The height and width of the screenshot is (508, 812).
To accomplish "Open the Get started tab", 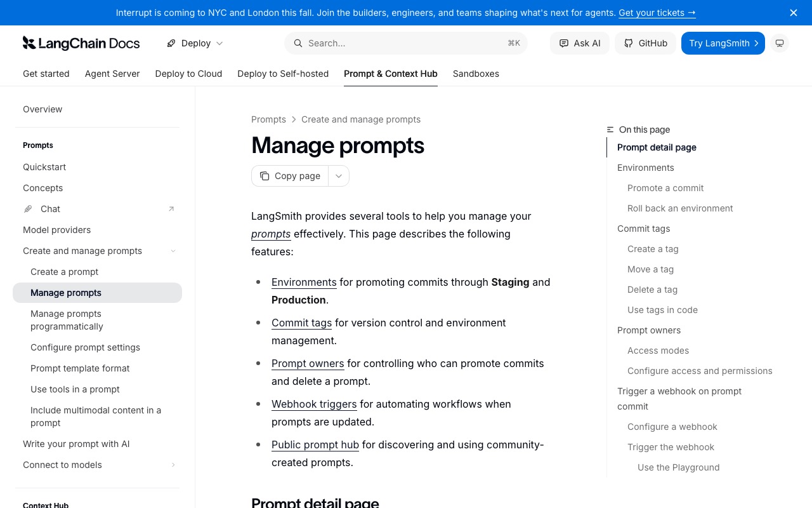I will click(46, 74).
